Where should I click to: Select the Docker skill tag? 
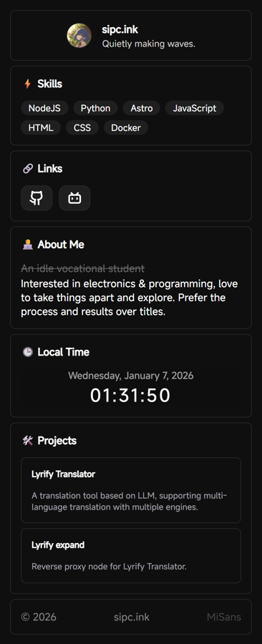tap(126, 128)
